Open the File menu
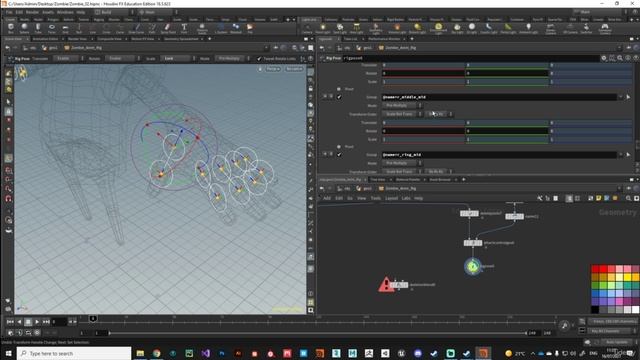Screen dimensions: 640x360 click(x=9, y=12)
